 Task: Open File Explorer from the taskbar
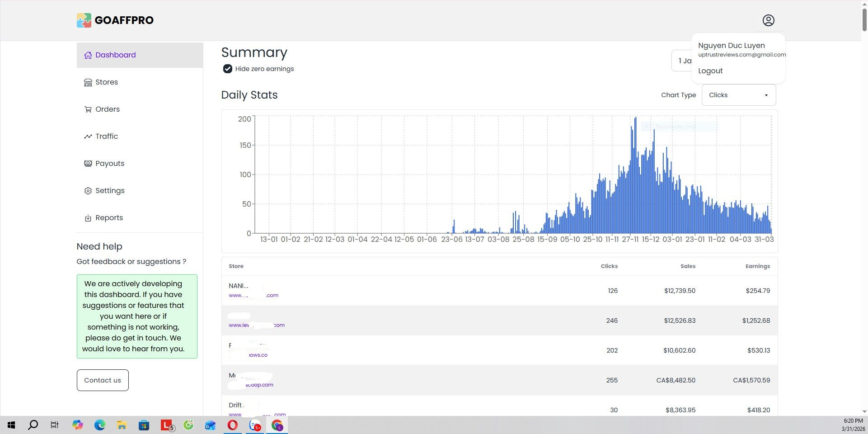pos(122,425)
